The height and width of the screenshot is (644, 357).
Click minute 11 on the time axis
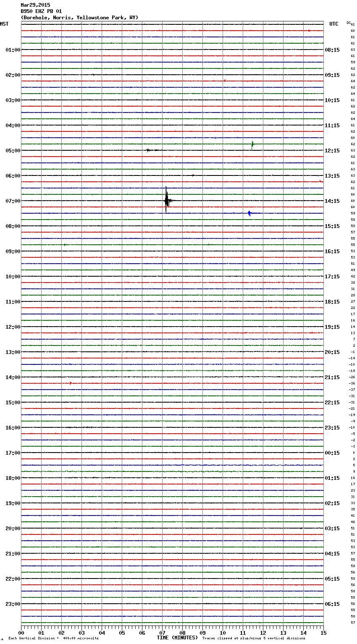point(243,633)
